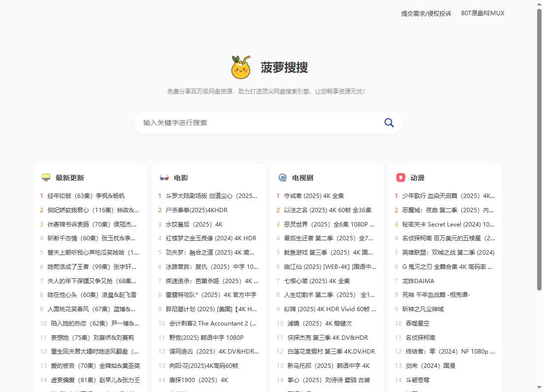This screenshot has height=392, width=543.
Task: Open the 80T原盘REMUX link
Action: 482,13
